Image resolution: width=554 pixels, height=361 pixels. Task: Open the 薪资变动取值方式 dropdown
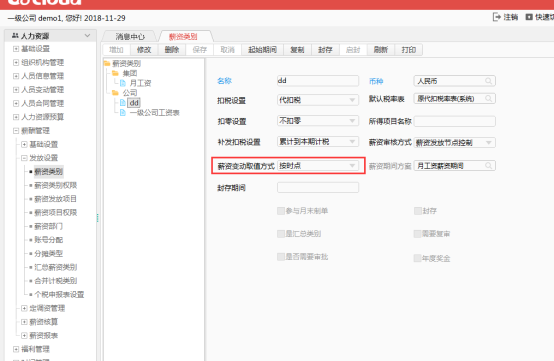pos(318,166)
